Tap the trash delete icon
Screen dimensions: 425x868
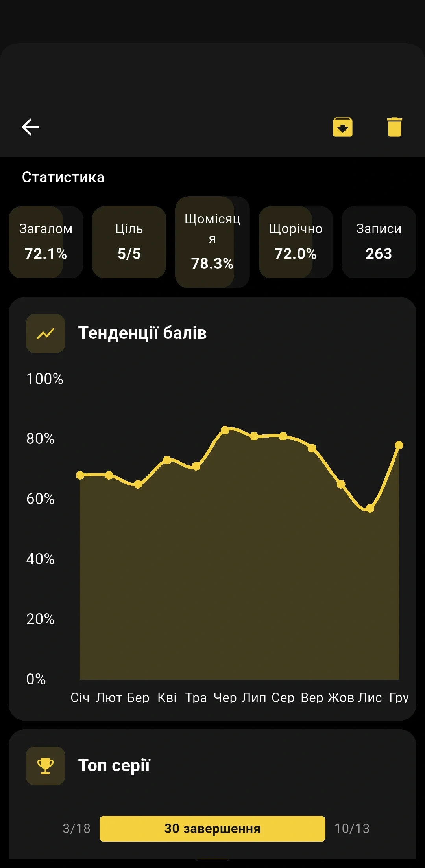pos(394,127)
